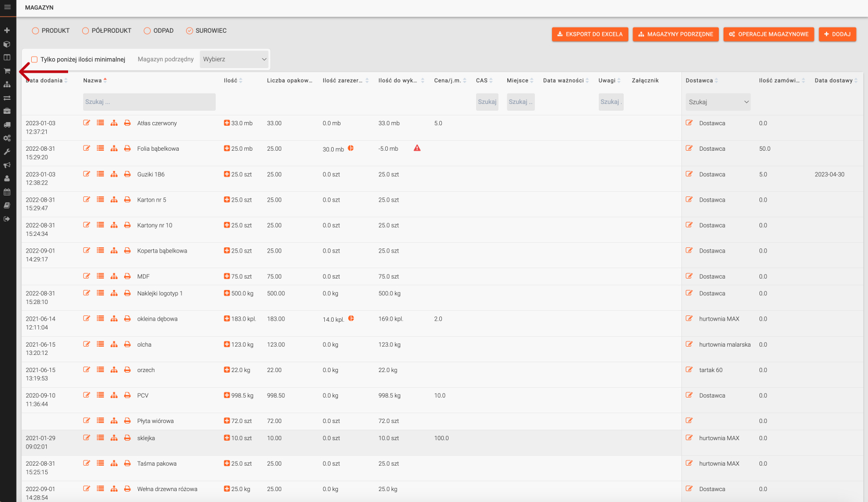Click the red warning triangle for Folia bąbelkowa
Screen dimensions: 868x502
[x=417, y=148]
